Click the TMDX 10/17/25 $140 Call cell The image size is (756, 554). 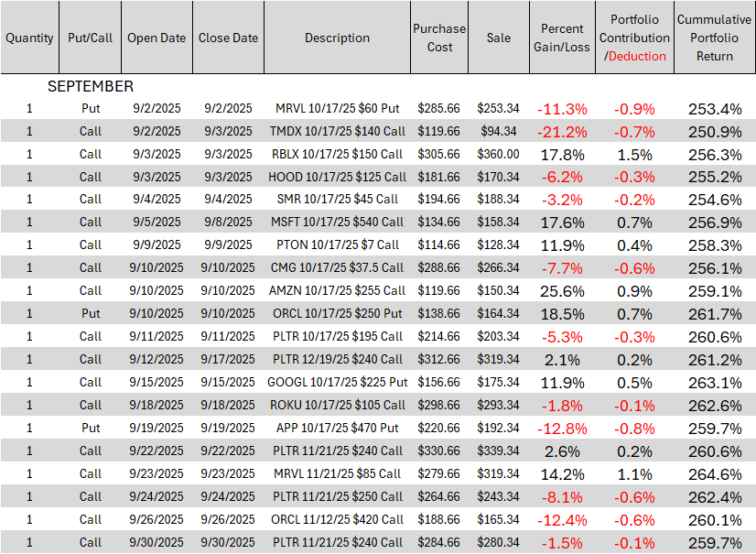point(338,131)
